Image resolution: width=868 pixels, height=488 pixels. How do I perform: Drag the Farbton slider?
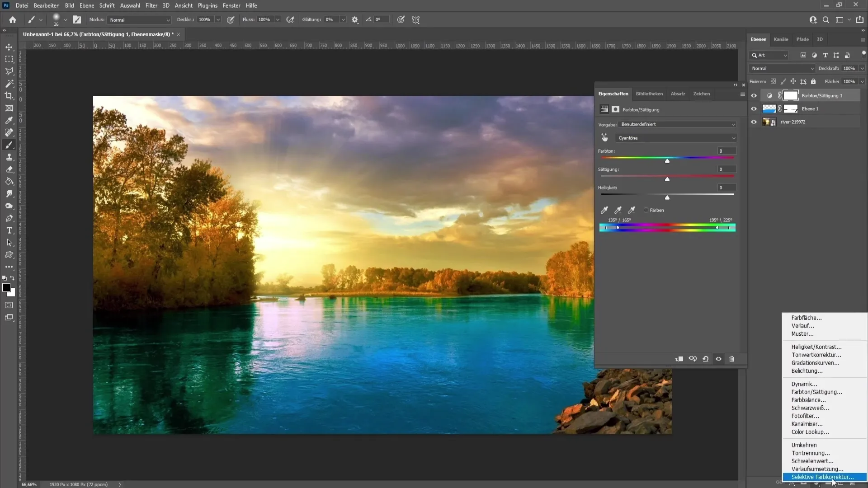pos(667,160)
